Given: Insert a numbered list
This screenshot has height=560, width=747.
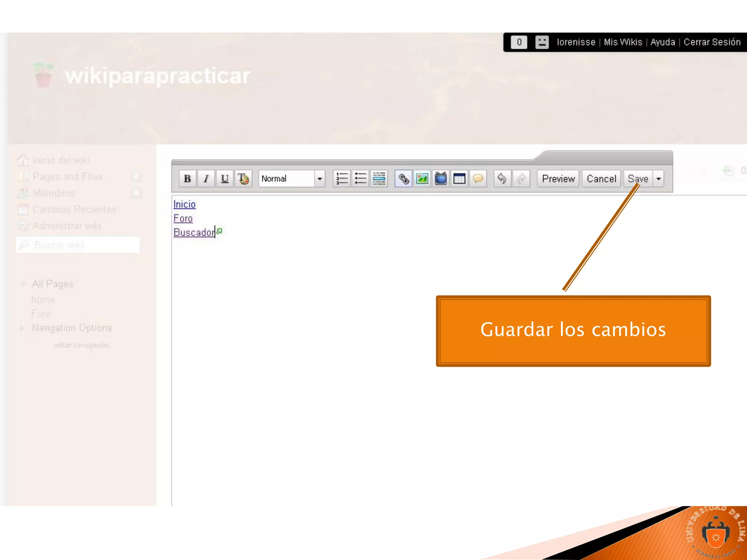Looking at the screenshot, I should coord(342,179).
